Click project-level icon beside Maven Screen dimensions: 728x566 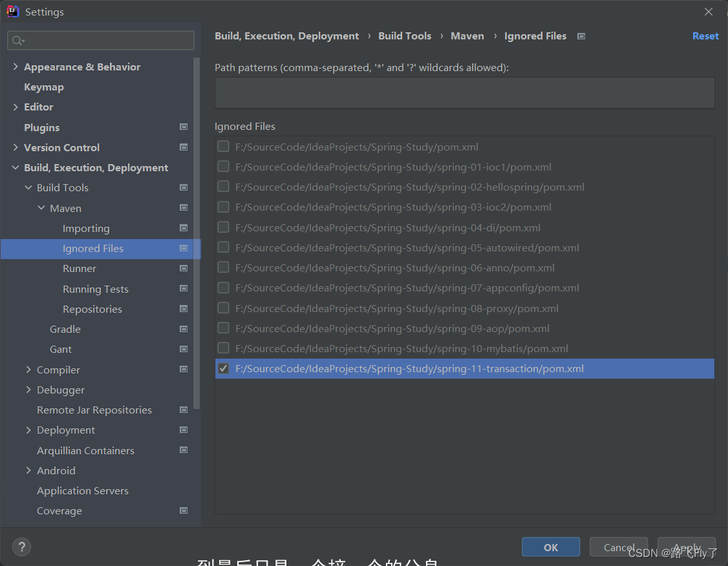point(184,207)
